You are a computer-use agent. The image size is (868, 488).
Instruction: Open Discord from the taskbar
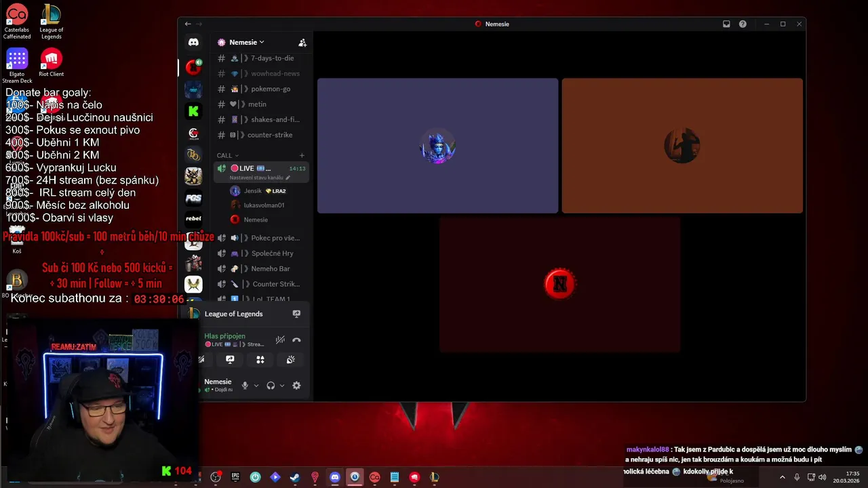tap(334, 477)
